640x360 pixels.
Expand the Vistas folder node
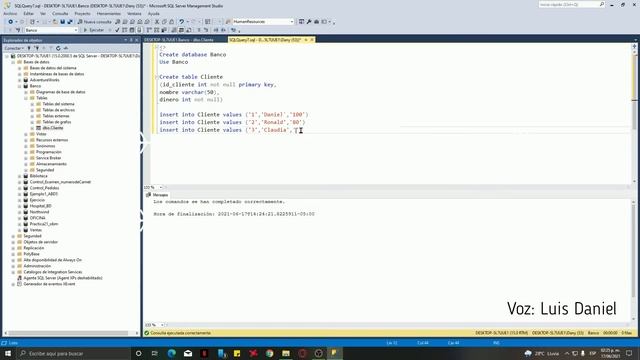26,134
